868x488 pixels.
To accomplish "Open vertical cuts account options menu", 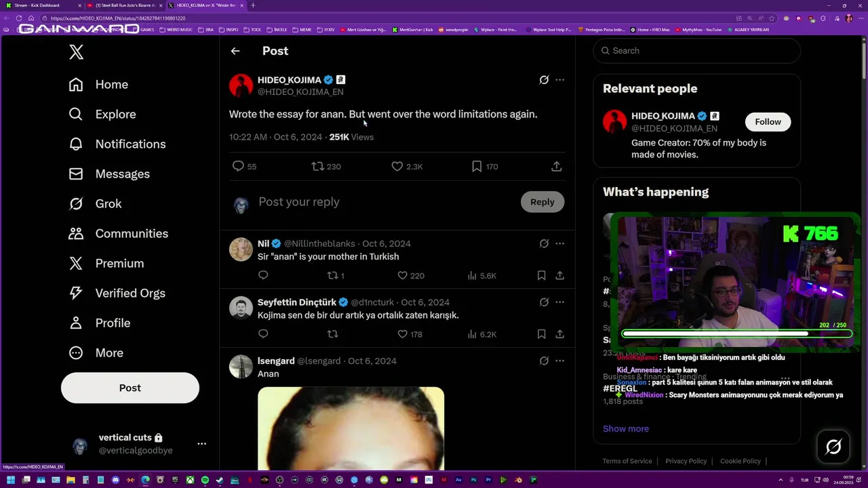I will click(201, 444).
